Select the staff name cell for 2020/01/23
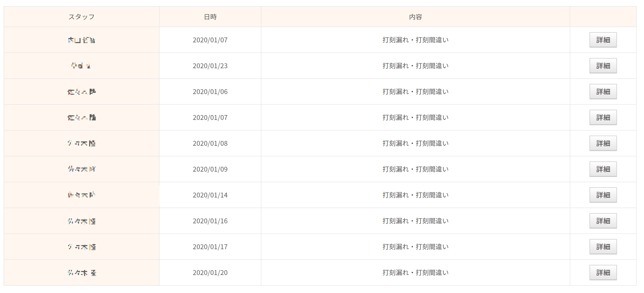 click(x=82, y=66)
